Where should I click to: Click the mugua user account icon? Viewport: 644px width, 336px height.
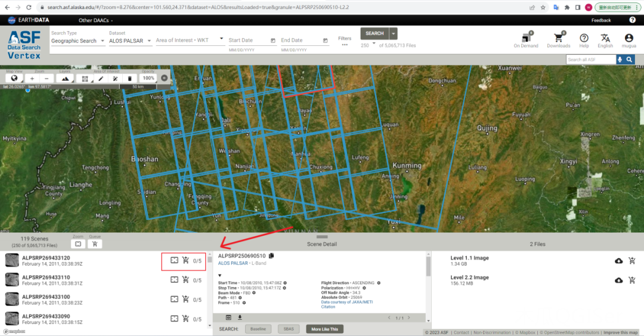[629, 38]
